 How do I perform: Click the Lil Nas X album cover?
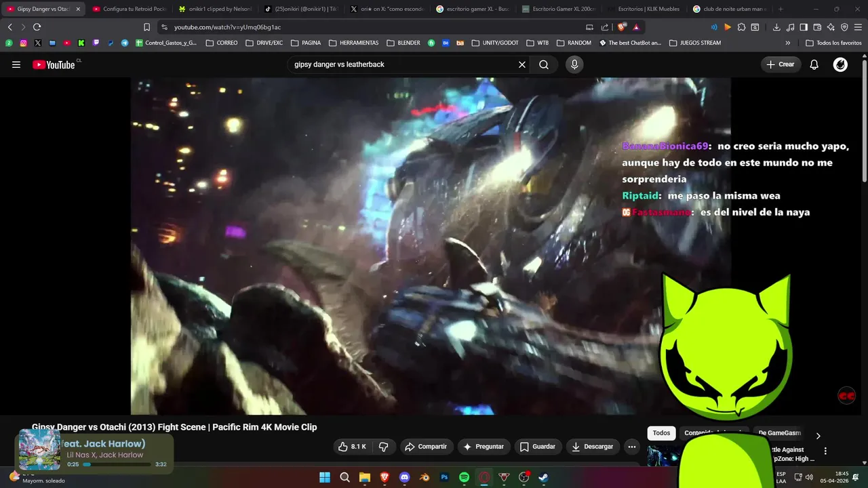39,449
